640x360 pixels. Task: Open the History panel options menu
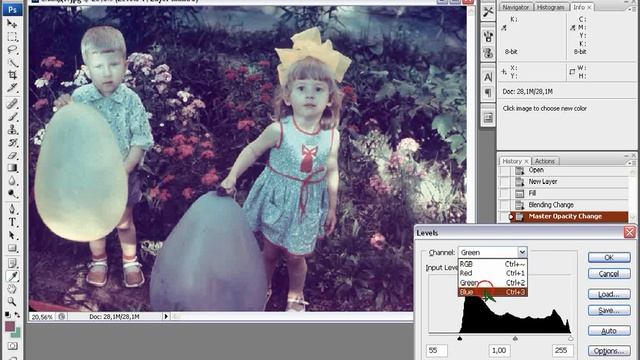click(x=632, y=162)
